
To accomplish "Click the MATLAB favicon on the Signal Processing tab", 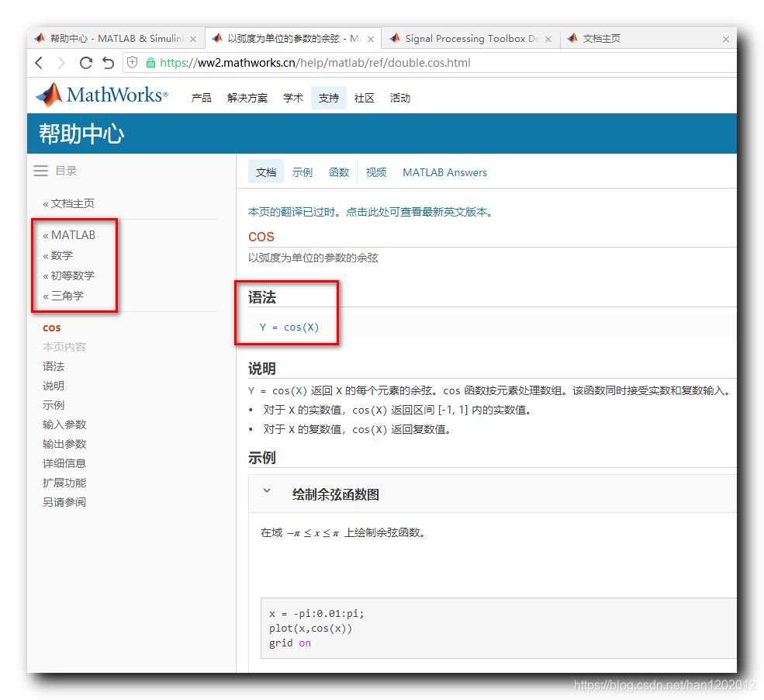I will pyautogui.click(x=396, y=37).
